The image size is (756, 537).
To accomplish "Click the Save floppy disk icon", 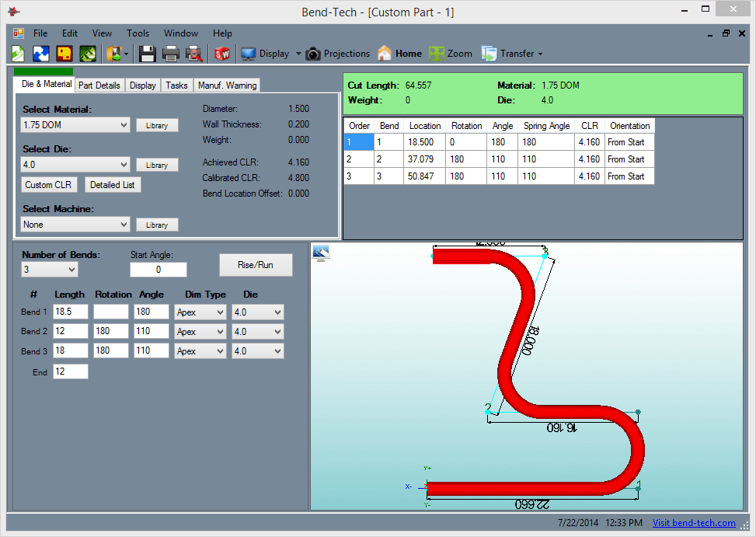I will click(x=147, y=54).
